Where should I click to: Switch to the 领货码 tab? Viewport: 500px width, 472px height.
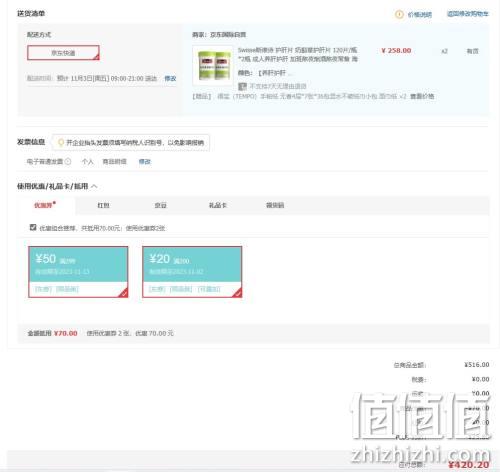(275, 205)
